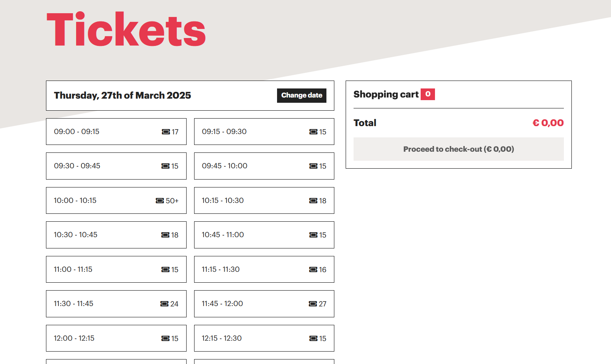Select the 12:15 - 12:30 time slot
The width and height of the screenshot is (611, 364).
pyautogui.click(x=264, y=338)
